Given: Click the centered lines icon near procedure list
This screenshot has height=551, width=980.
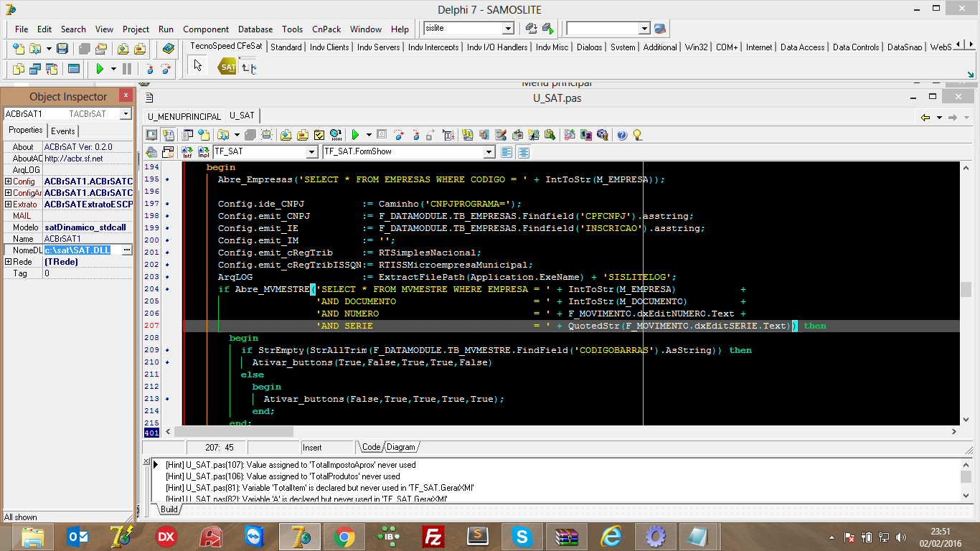Looking at the screenshot, I should click(x=524, y=151).
